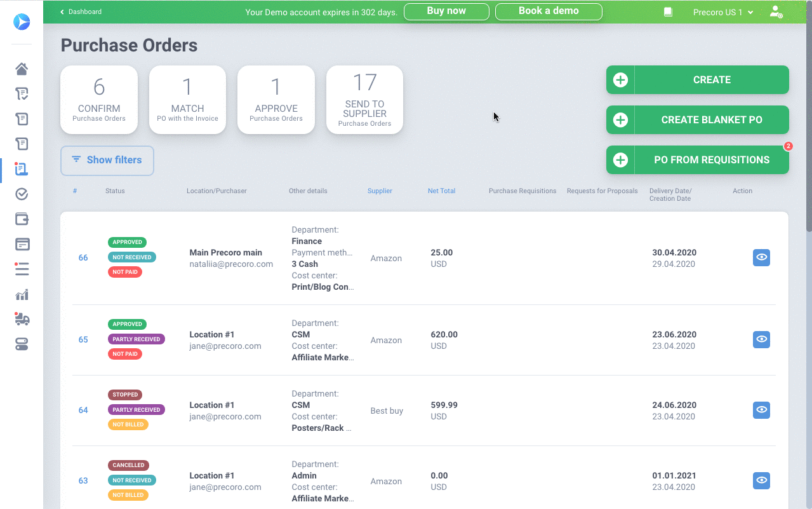Click the PARTLY RECEIVED badge on order 65
This screenshot has height=509, width=812.
pyautogui.click(x=136, y=339)
